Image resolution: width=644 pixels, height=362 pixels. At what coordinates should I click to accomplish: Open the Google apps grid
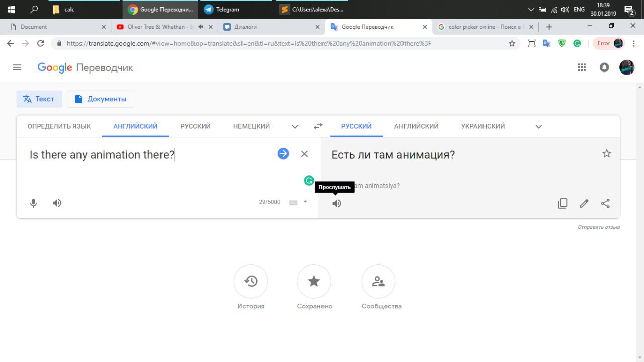click(582, 67)
